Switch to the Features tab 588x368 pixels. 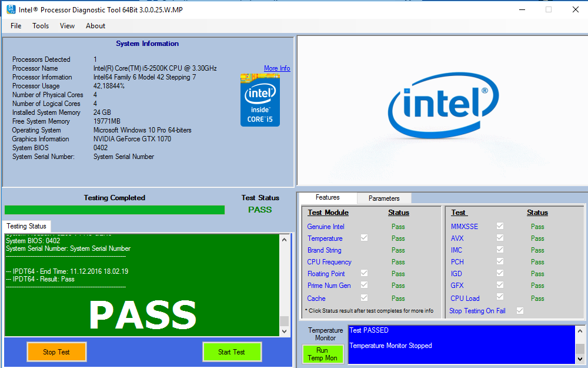[x=328, y=197]
